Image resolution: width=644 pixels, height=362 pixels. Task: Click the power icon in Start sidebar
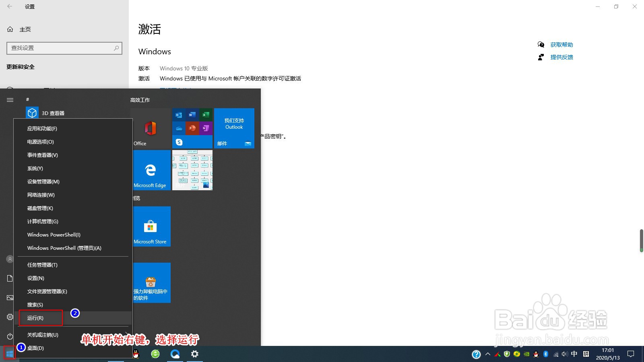10,336
